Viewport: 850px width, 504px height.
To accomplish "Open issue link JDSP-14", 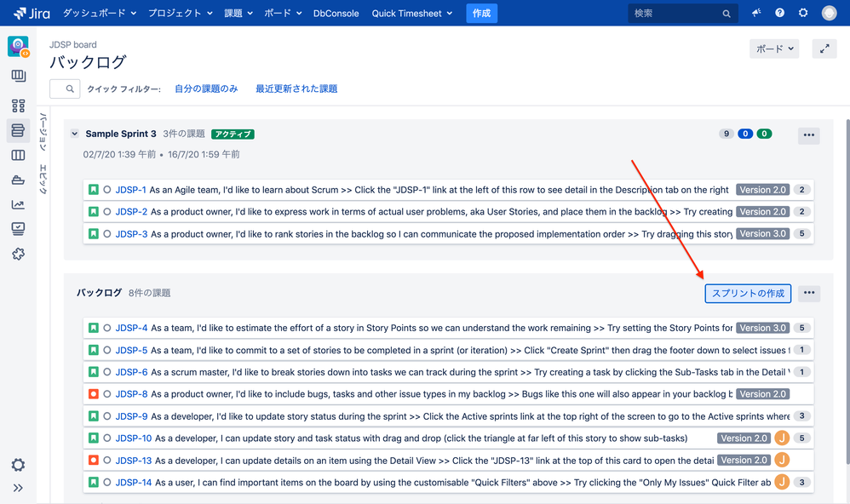I will pyautogui.click(x=134, y=483).
